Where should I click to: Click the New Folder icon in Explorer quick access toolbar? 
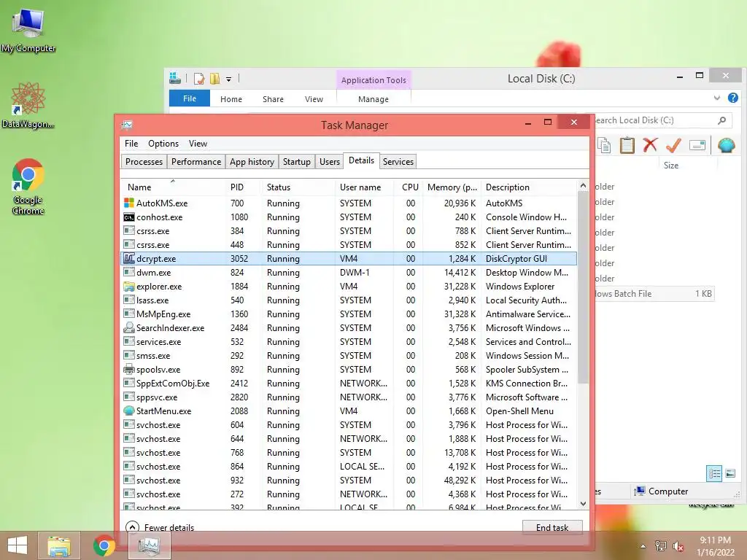(x=215, y=79)
